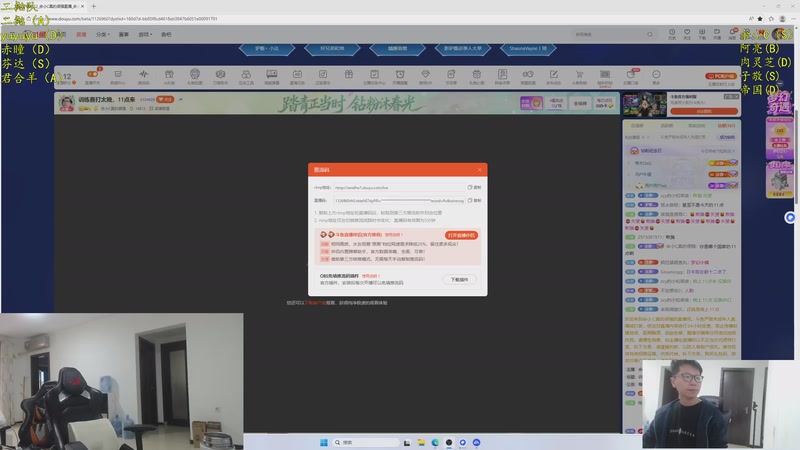Image resolution: width=800 pixels, height=450 pixels.
Task: Click the streamer avatar beside room title
Action: [x=67, y=103]
